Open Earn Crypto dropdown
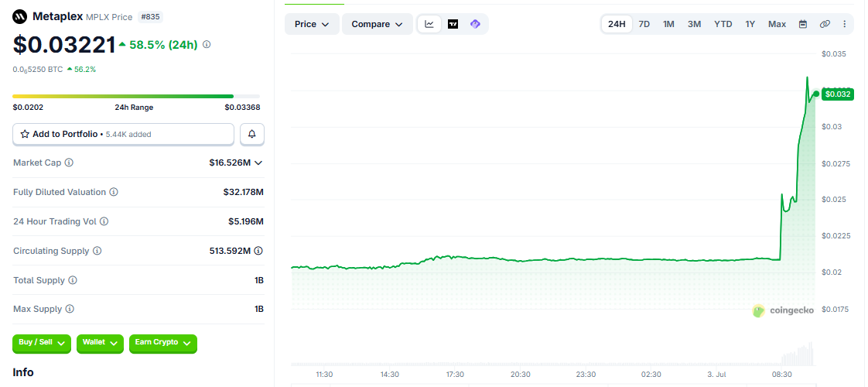The width and height of the screenshot is (868, 387). pyautogui.click(x=162, y=343)
